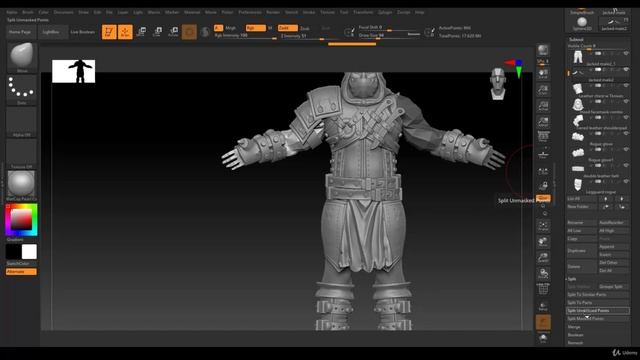Screen dimensions: 640x360
Task: Click the Frame mesh icon
Action: (543, 226)
